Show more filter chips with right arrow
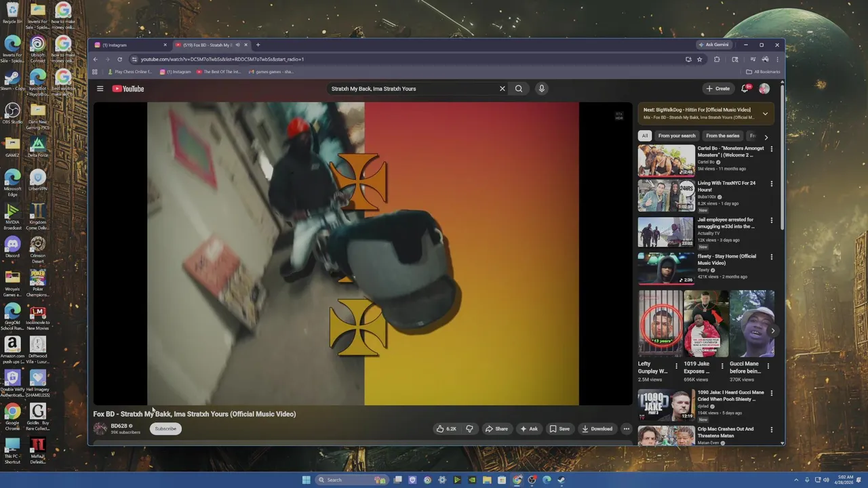 (x=766, y=137)
